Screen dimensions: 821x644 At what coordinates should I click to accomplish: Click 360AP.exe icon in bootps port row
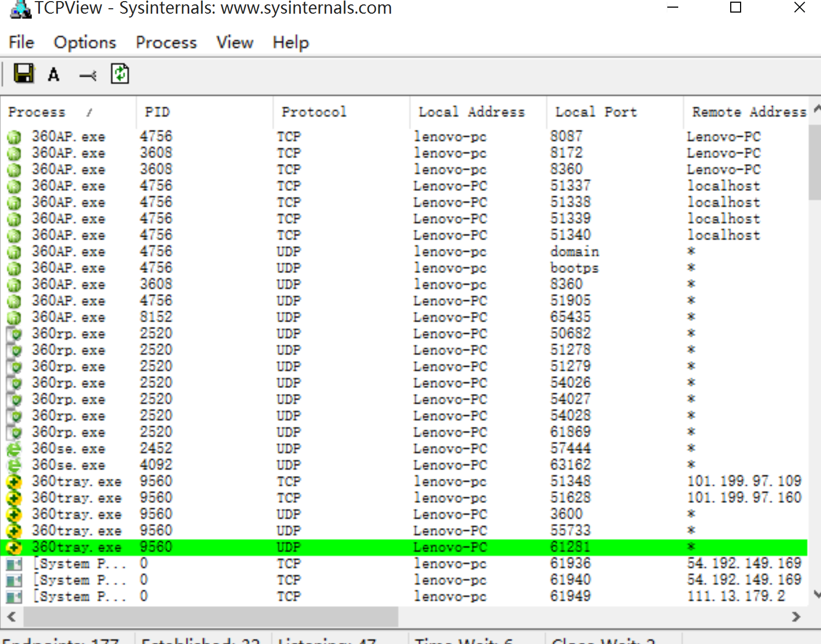tap(14, 268)
